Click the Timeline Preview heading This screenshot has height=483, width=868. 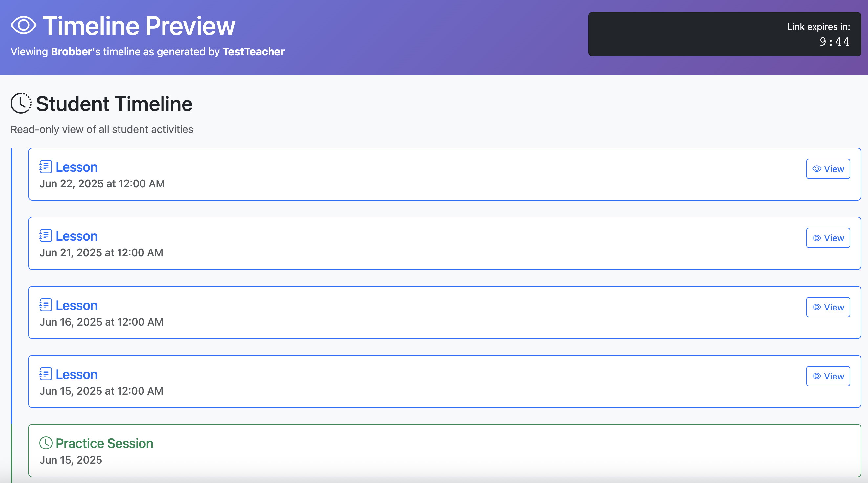(139, 26)
